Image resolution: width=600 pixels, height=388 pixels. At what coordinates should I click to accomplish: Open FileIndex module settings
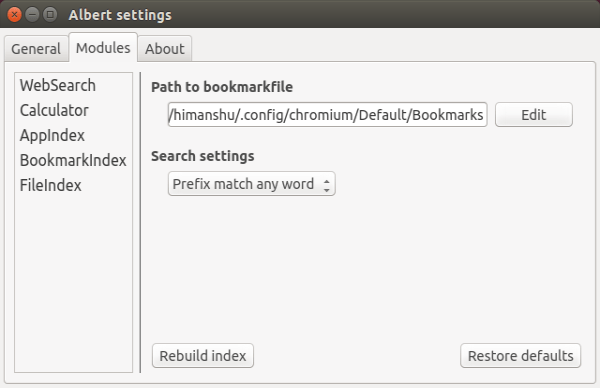[51, 185]
